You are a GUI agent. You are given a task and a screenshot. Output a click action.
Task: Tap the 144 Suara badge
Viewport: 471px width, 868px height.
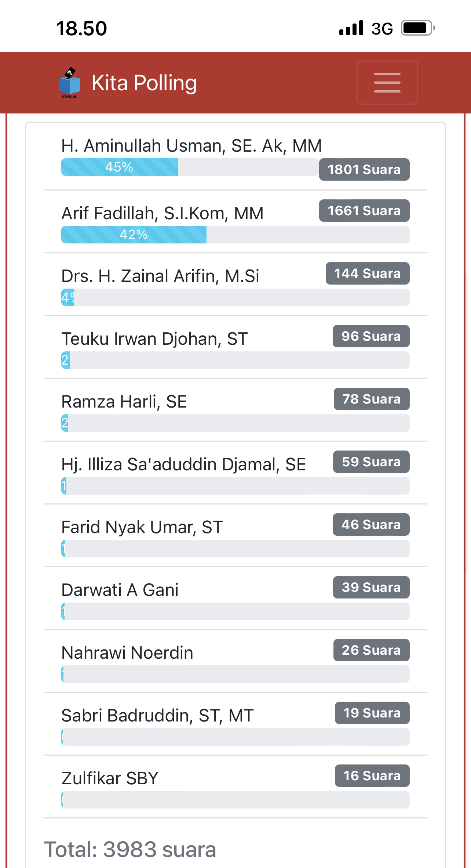(367, 274)
